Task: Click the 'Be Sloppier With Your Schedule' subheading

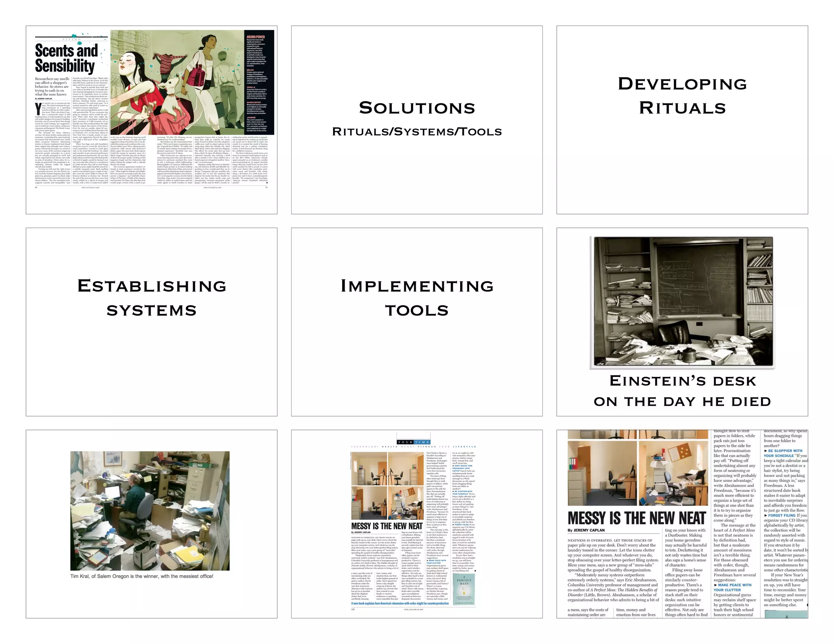Action: coord(783,453)
